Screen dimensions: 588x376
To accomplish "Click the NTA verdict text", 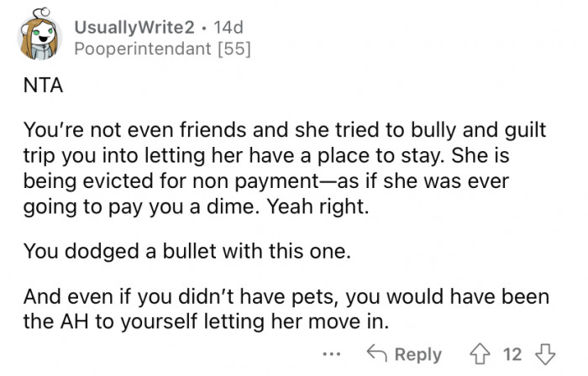I will coord(43,86).
